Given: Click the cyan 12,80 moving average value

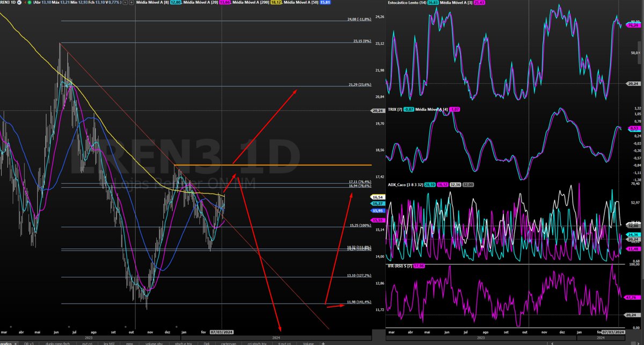Looking at the screenshot, I should [175, 3].
